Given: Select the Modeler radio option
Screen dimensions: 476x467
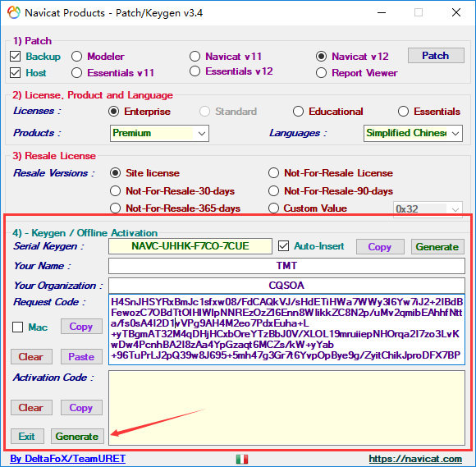Looking at the screenshot, I should (77, 57).
